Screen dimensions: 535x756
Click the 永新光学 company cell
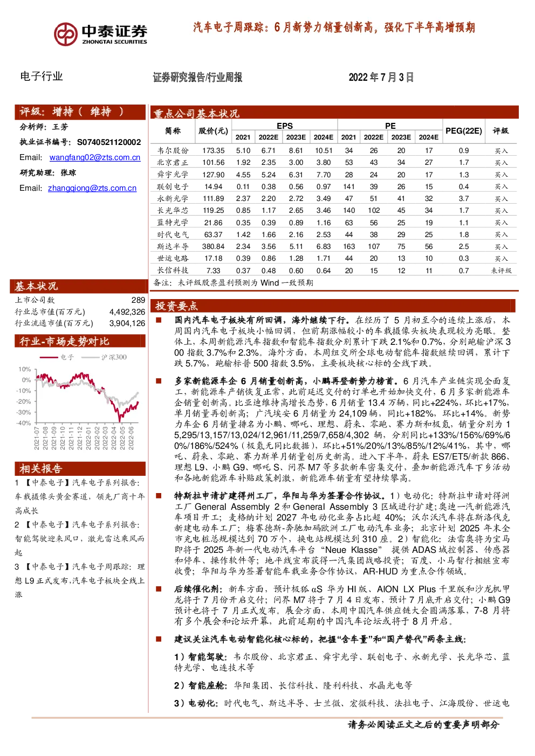[x=173, y=199]
